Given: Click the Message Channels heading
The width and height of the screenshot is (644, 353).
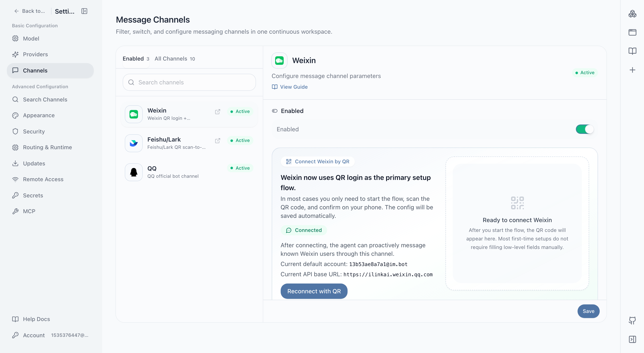Looking at the screenshot, I should [x=153, y=20].
